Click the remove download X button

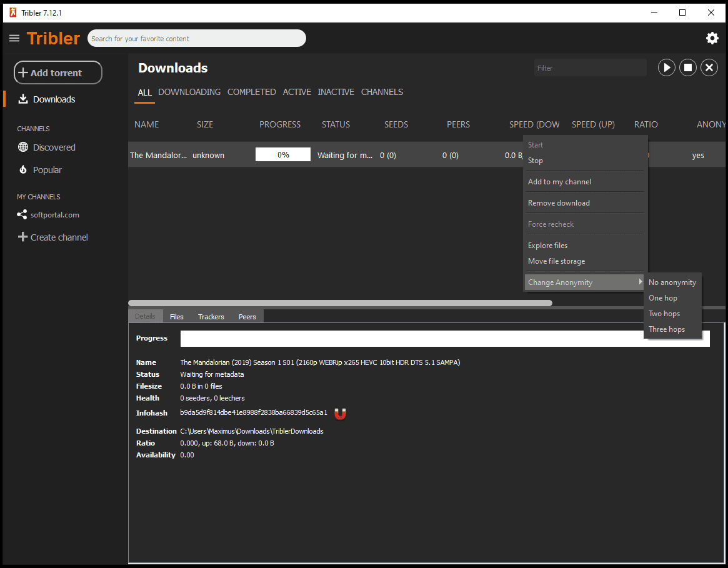coord(709,68)
